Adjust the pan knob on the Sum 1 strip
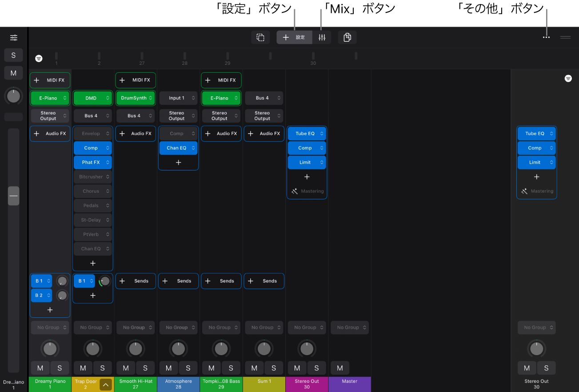 (x=264, y=348)
